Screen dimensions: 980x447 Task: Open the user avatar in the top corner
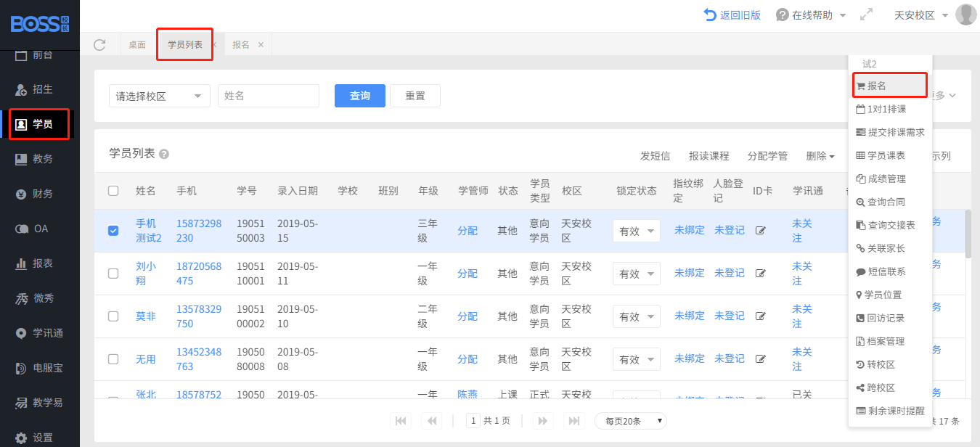coord(965,15)
